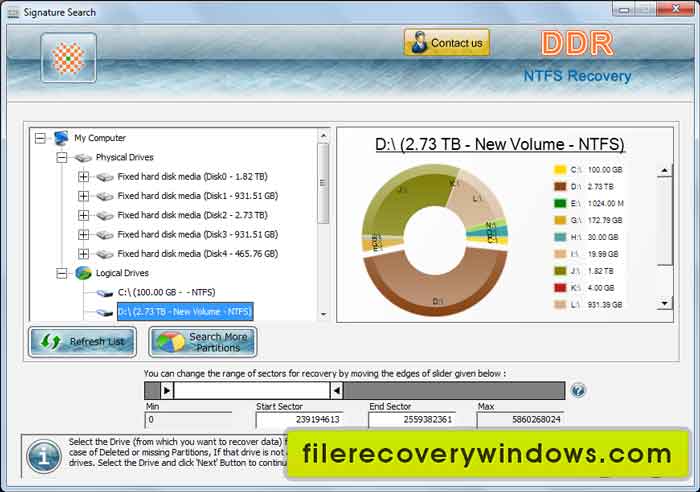
Task: Expand Disk0 - 1.82 TB node
Action: click(x=83, y=177)
